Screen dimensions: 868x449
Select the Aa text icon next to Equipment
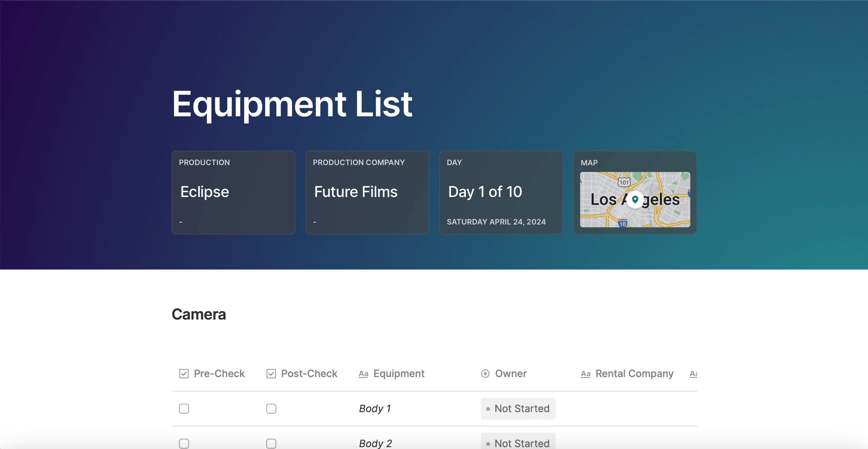pos(363,374)
